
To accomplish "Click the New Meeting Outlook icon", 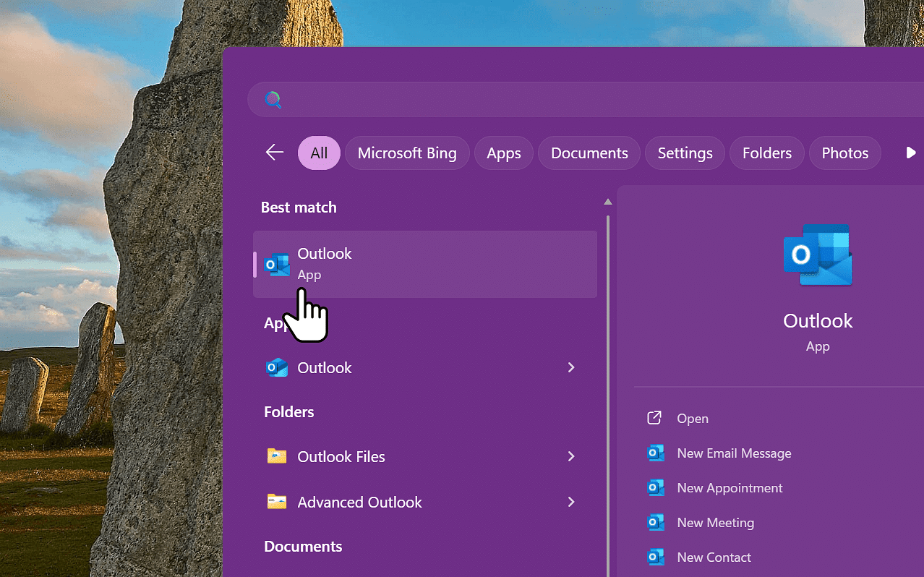I will [x=656, y=523].
